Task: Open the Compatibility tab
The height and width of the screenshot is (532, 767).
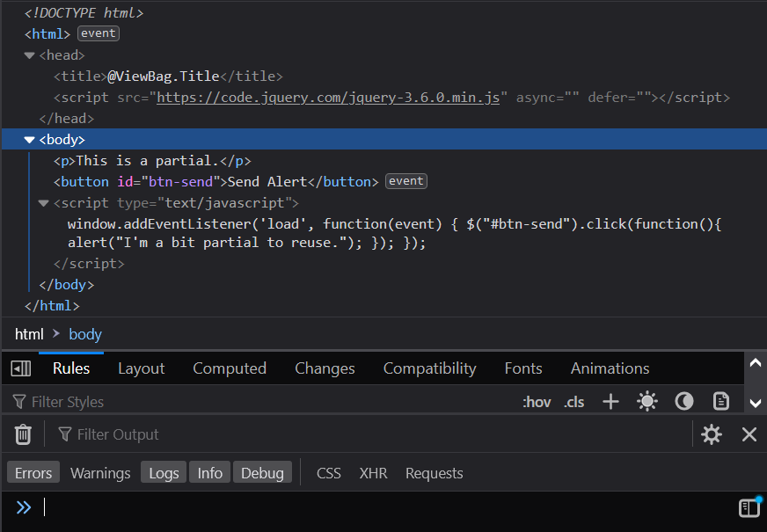Action: 429,368
